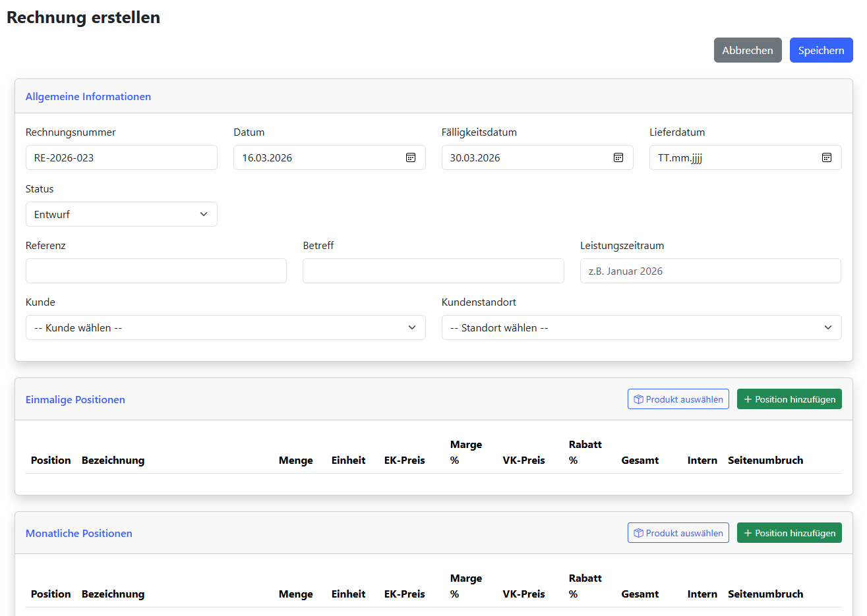Screen dimensions: 867x616
Task: Click Produkt auswählen in Einmalige Positionen
Action: pos(678,399)
